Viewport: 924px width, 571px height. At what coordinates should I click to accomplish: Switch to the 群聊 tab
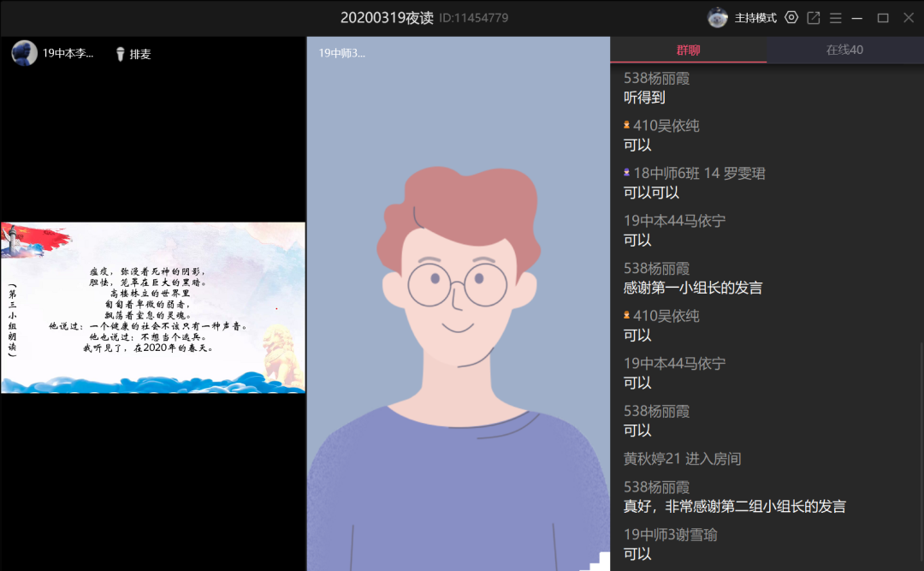point(688,50)
